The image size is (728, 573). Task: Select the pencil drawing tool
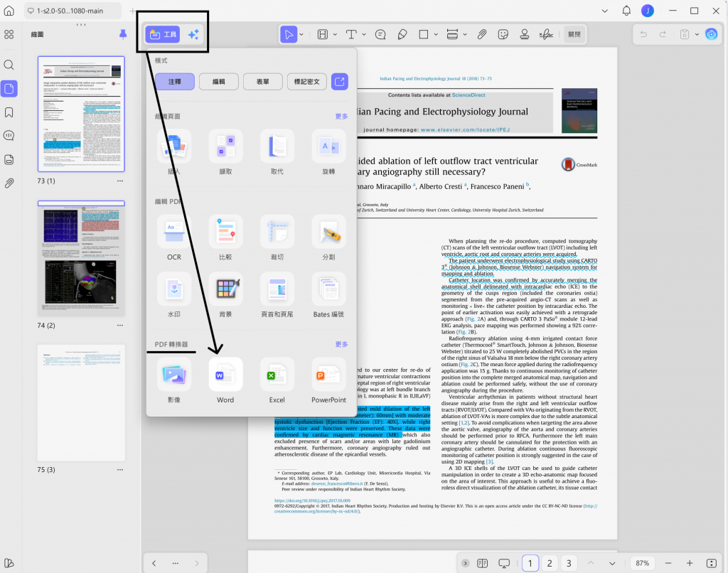point(402,34)
